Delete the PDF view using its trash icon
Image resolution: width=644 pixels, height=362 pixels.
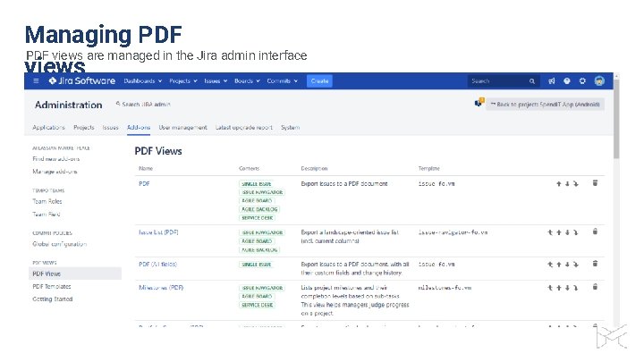(x=595, y=183)
